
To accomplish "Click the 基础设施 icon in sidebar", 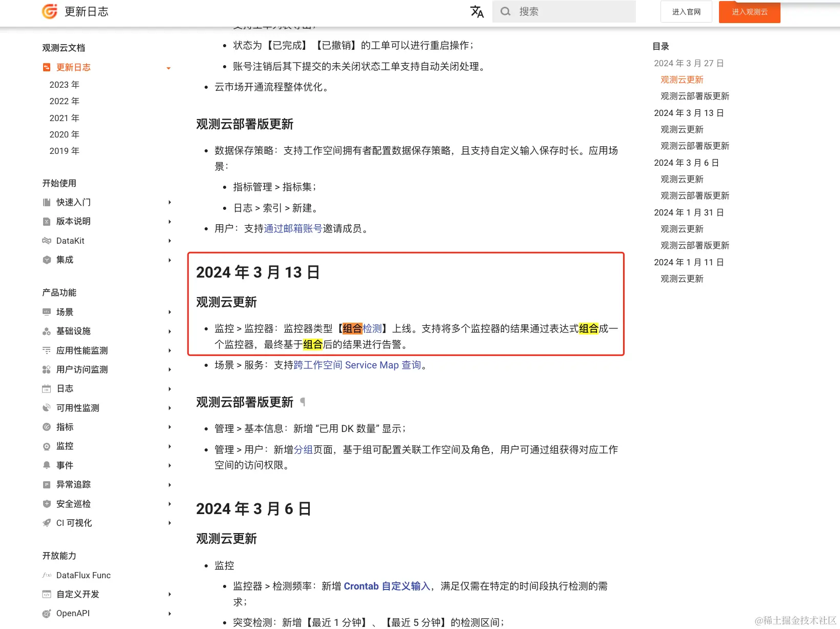I will click(47, 331).
